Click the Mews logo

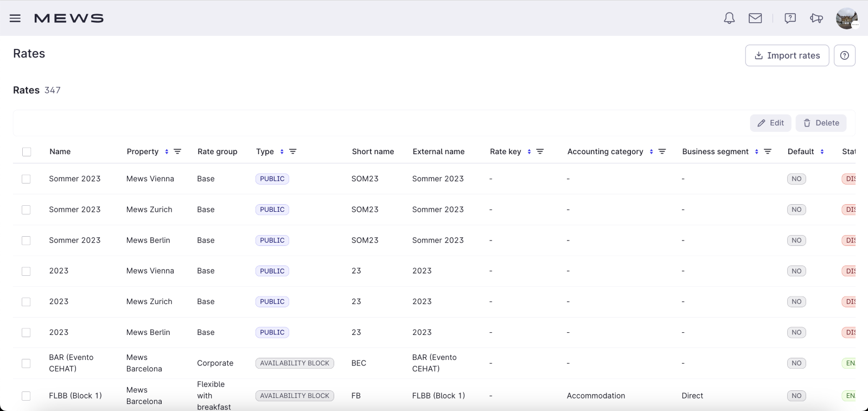(x=69, y=18)
